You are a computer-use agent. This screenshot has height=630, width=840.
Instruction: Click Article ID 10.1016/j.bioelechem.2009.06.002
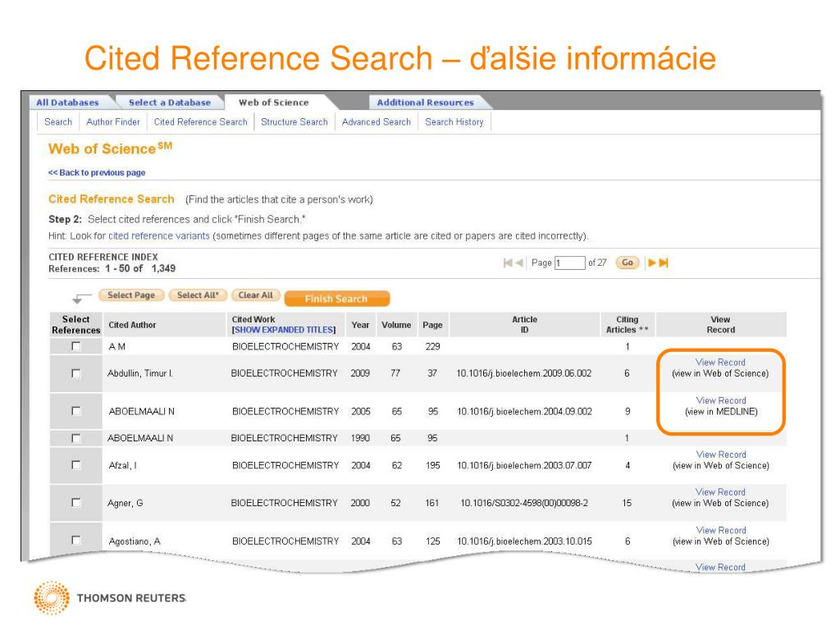524,373
